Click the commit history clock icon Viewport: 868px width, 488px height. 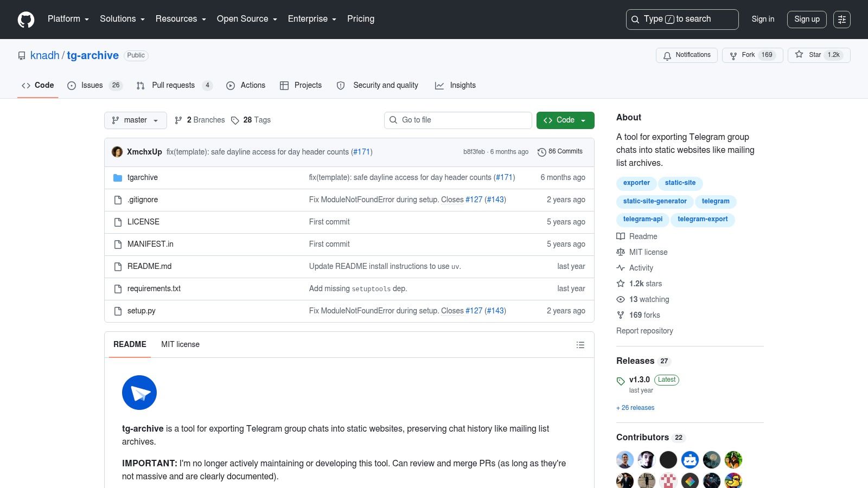pos(541,152)
